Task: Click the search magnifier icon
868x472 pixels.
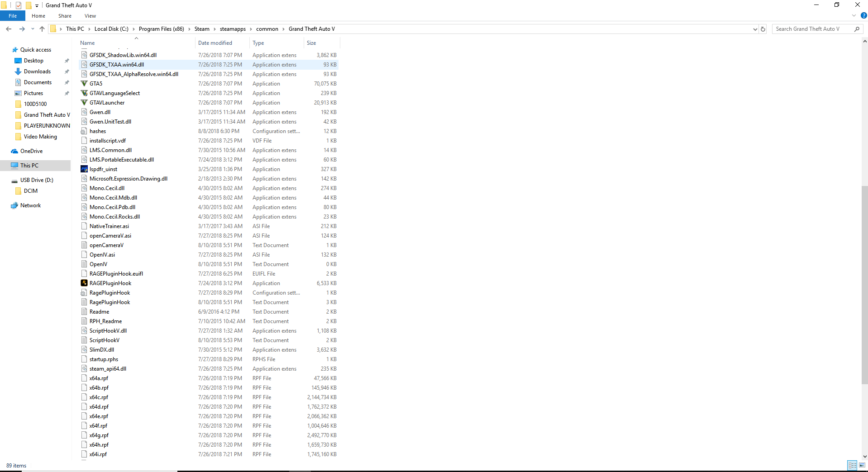Action: (x=857, y=29)
